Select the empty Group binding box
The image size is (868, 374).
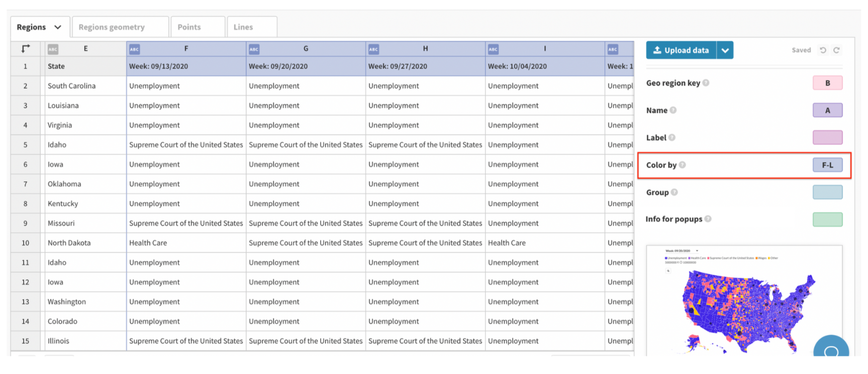click(x=827, y=192)
